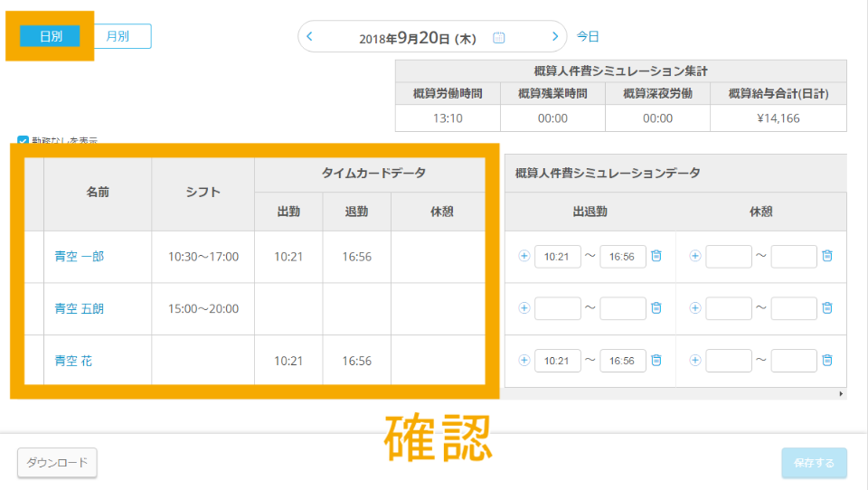Click horizontal scrollbar right arrow
The image size is (868, 490).
[842, 394]
